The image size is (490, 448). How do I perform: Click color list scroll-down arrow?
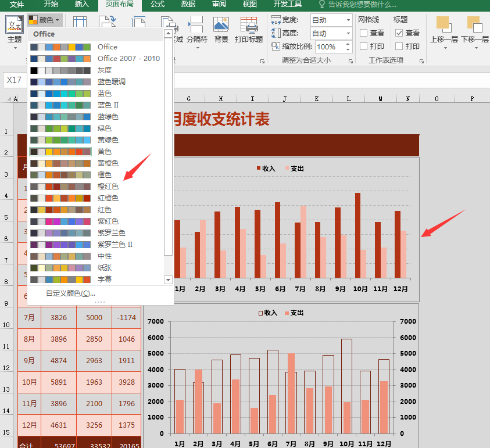(x=168, y=280)
